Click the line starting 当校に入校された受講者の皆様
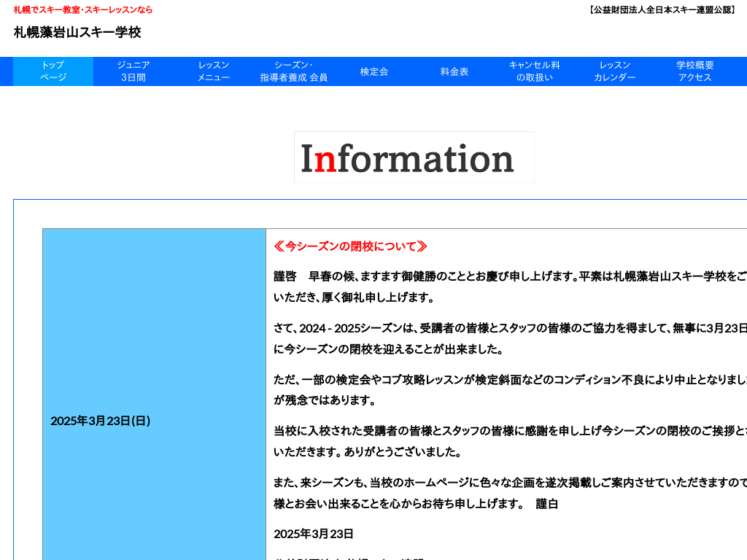This screenshot has width=747, height=560. (x=510, y=431)
